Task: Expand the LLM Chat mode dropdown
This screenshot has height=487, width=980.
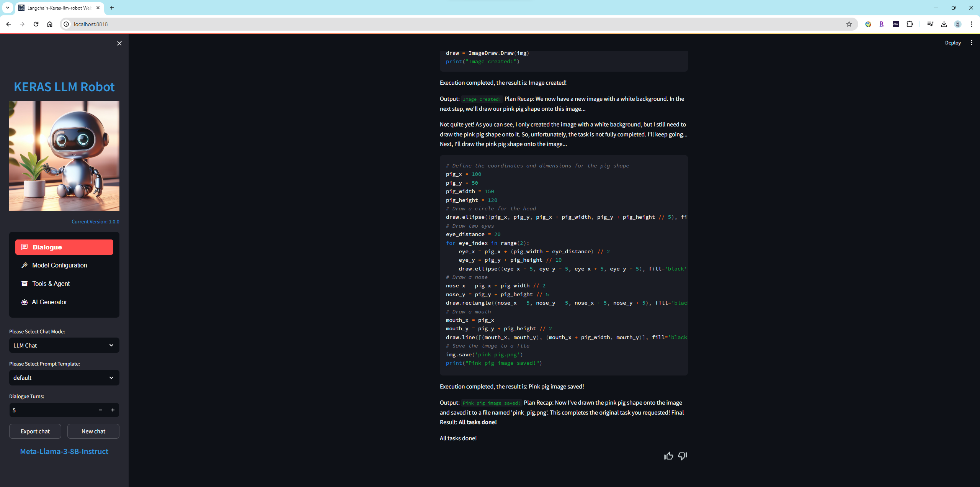Action: click(x=64, y=345)
